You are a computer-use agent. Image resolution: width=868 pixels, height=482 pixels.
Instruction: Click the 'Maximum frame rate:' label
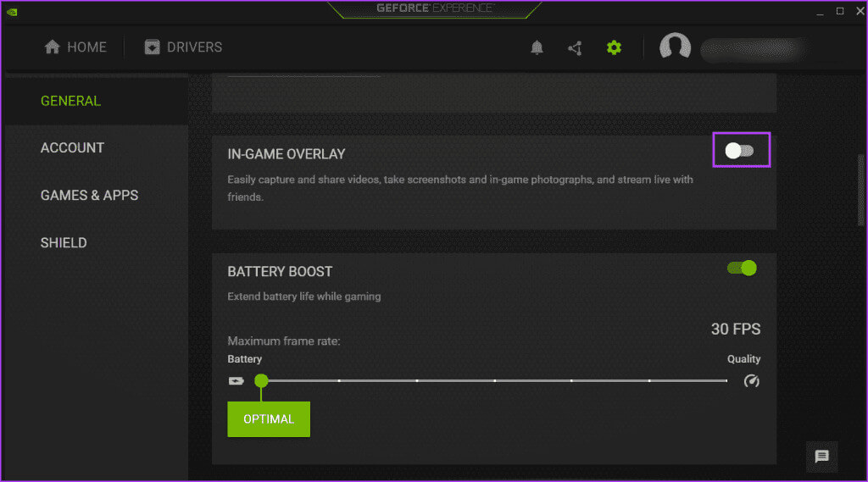point(284,341)
